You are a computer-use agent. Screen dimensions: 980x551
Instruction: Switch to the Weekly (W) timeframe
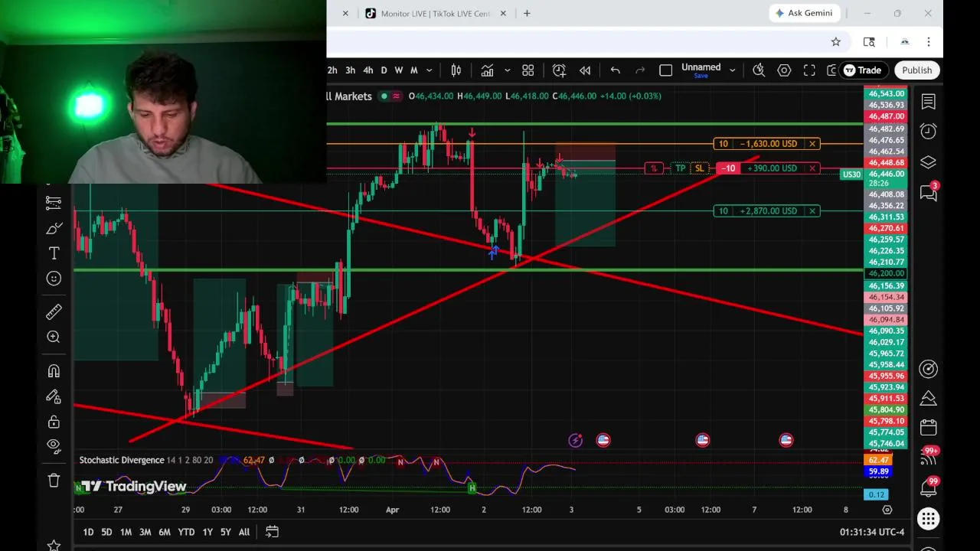pyautogui.click(x=398, y=70)
